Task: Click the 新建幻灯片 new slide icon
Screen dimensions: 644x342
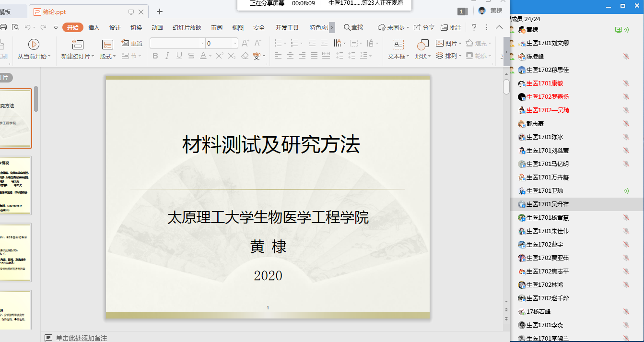Action: point(77,45)
